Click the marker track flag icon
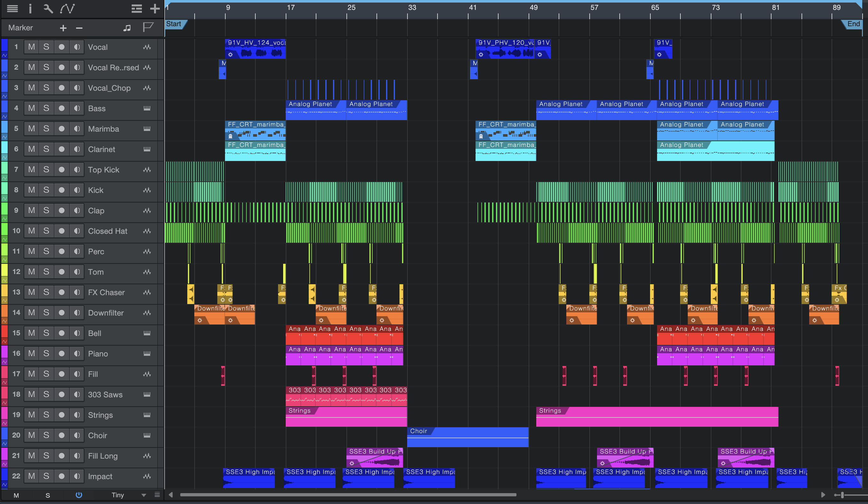Image resolution: width=868 pixels, height=504 pixels. tap(148, 27)
